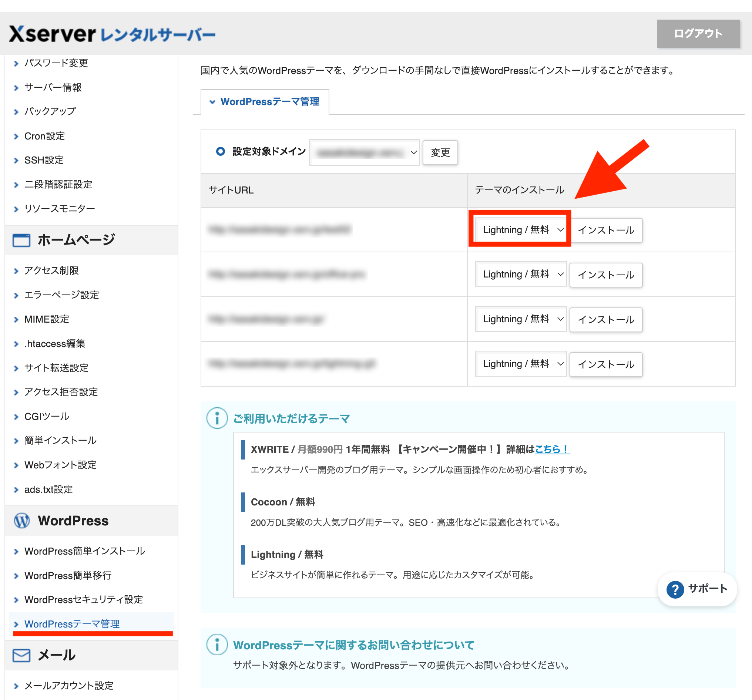Open Webフォント設定 in the sidebar
The height and width of the screenshot is (700, 752).
pos(61,465)
